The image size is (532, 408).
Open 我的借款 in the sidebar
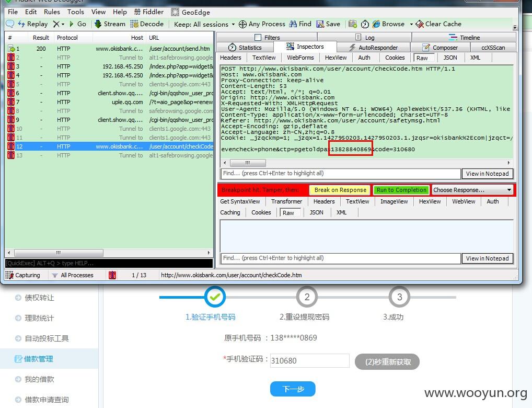(39, 379)
